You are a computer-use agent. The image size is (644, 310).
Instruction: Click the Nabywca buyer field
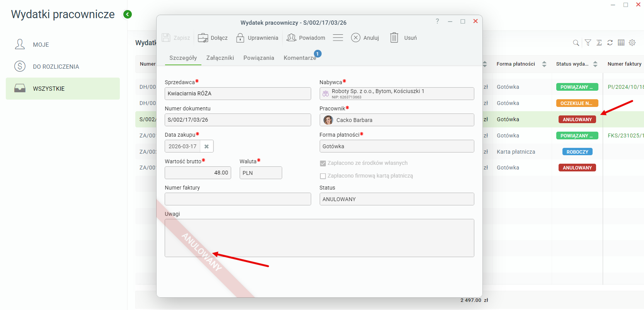point(397,93)
